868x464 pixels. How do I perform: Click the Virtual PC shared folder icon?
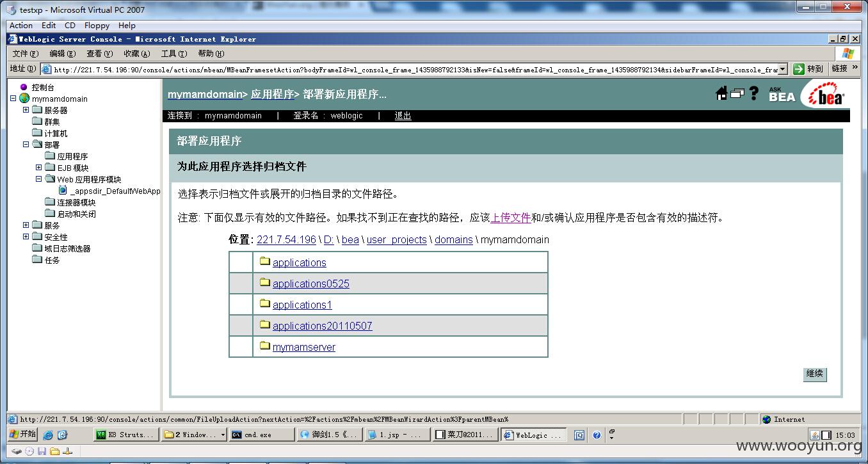pos(55,451)
